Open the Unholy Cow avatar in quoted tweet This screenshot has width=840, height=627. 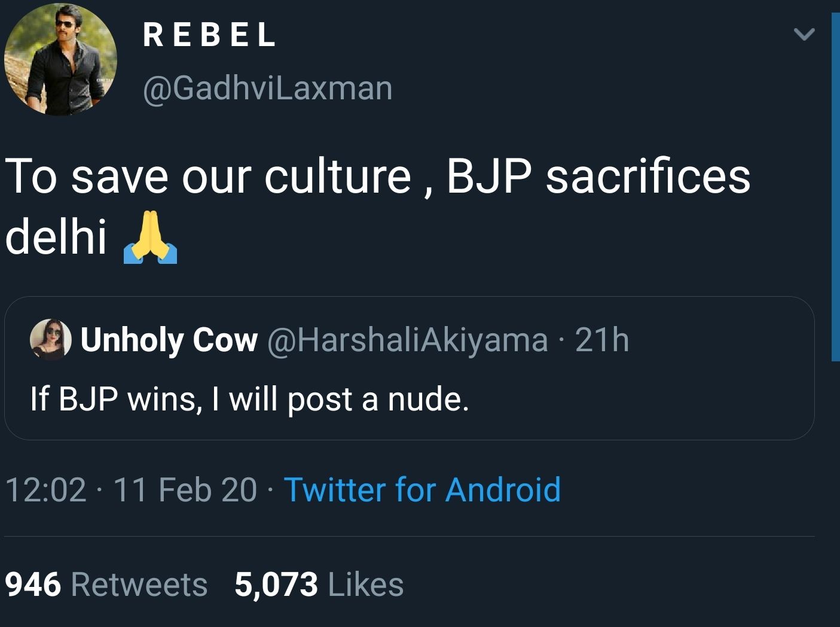click(x=50, y=339)
